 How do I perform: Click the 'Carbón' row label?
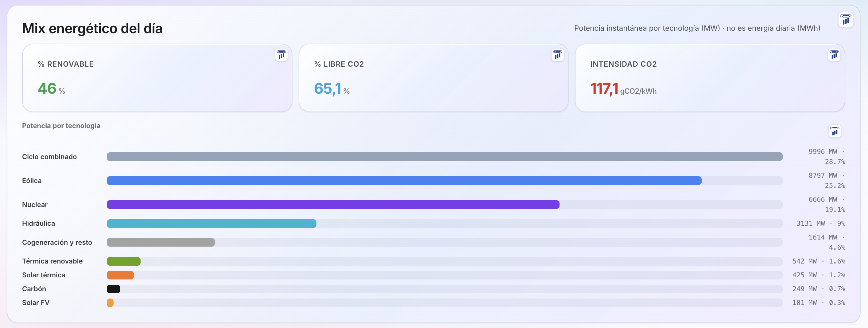point(34,289)
